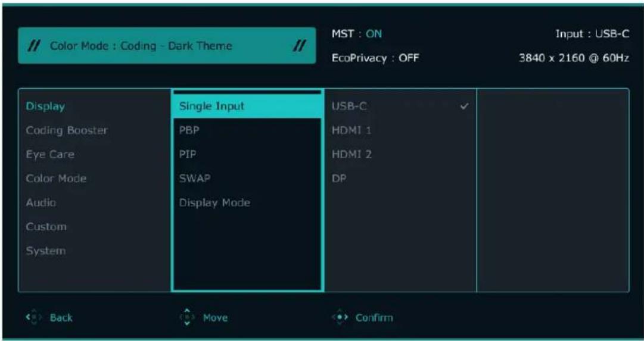Click the 3840 x 2160 @ 60Hz resolution text
The image size is (644, 341).
[574, 58]
